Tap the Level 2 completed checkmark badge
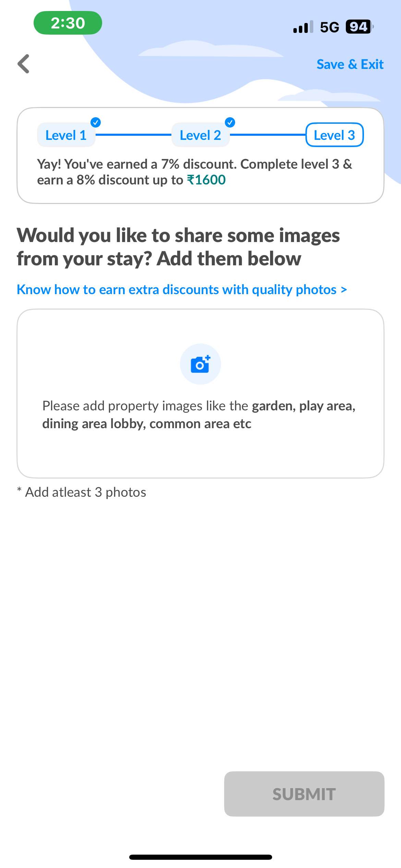 [230, 122]
